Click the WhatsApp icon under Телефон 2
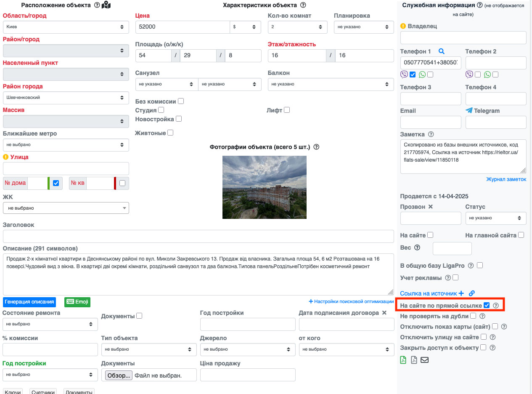The image size is (532, 394). (x=487, y=75)
